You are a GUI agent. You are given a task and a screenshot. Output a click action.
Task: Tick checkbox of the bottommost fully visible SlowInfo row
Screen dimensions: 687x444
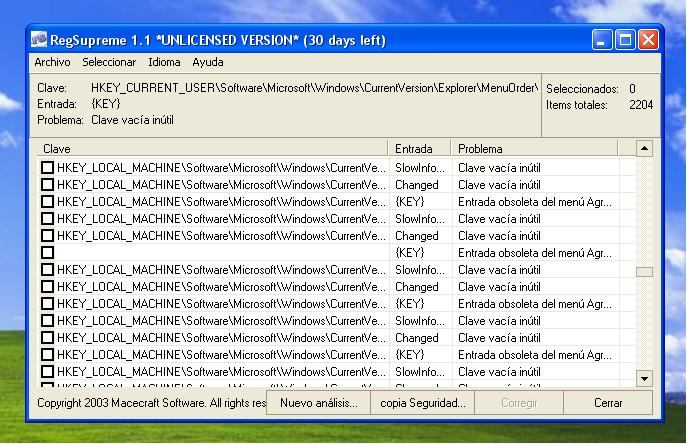tap(47, 372)
